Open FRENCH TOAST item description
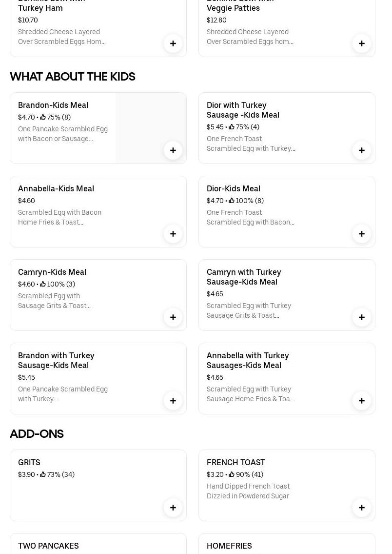The width and height of the screenshot is (392, 554). tap(248, 491)
